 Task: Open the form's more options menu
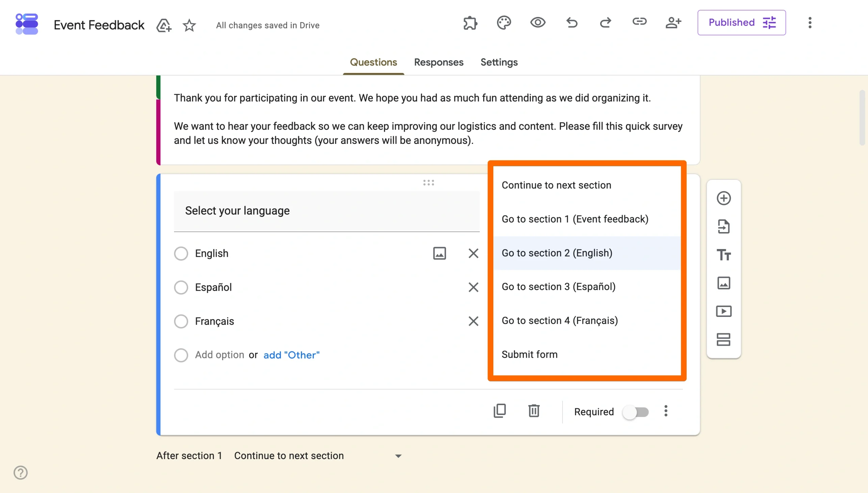(x=810, y=23)
